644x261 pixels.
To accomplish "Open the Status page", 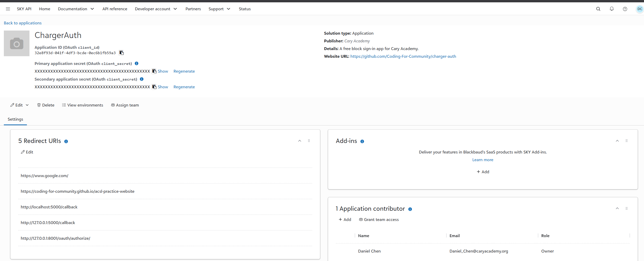I will click(x=245, y=9).
